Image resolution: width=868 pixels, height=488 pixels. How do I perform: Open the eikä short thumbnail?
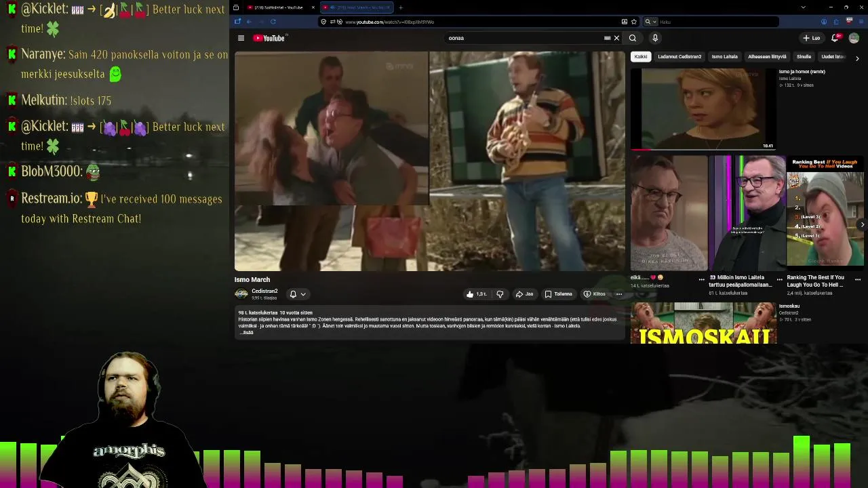[x=669, y=213]
